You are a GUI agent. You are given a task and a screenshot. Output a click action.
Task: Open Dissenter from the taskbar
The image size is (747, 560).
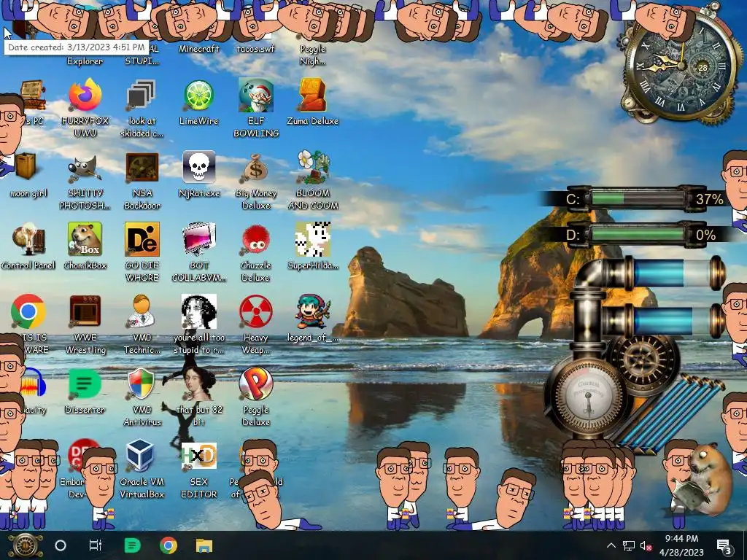(132, 545)
